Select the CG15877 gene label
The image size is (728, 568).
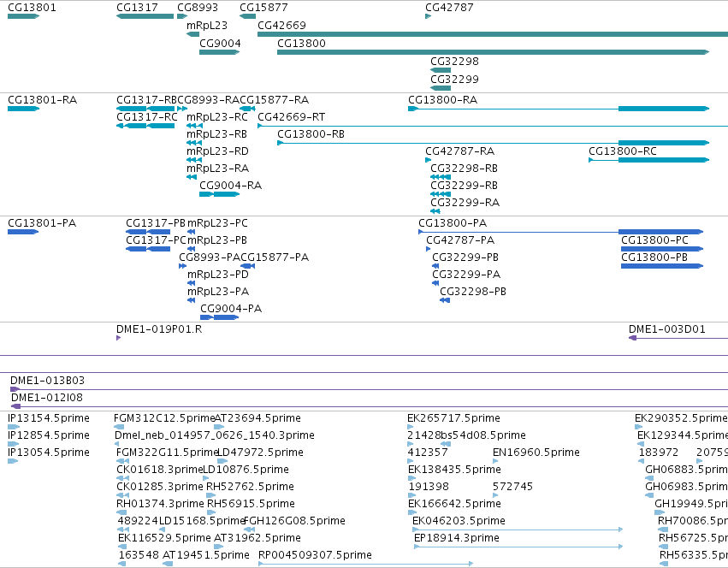click(263, 8)
